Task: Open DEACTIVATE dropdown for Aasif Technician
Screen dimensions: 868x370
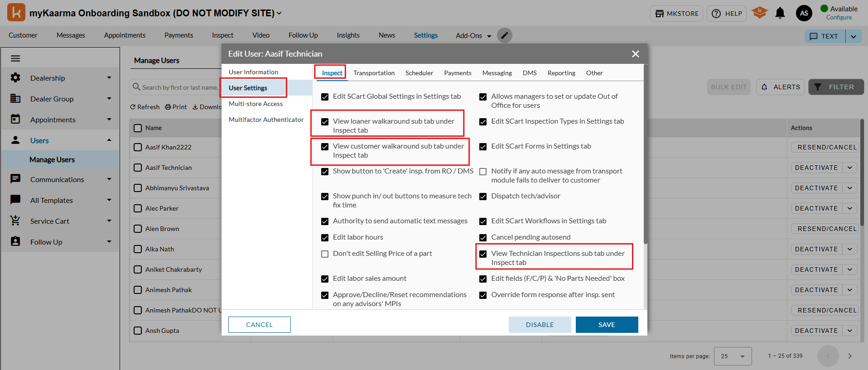Action: (x=850, y=168)
